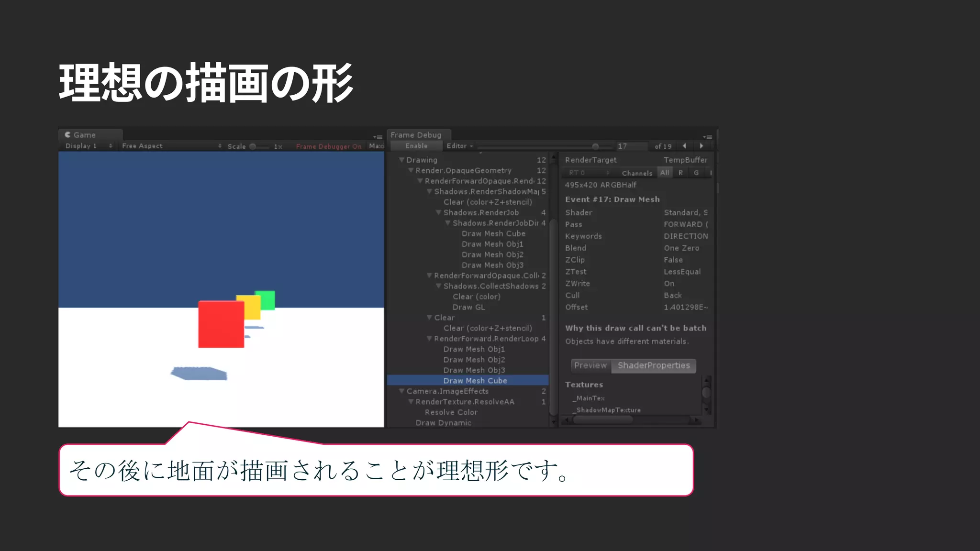Click the 495x420 ARGBHalf text
This screenshot has width=980, height=551.
click(x=601, y=185)
